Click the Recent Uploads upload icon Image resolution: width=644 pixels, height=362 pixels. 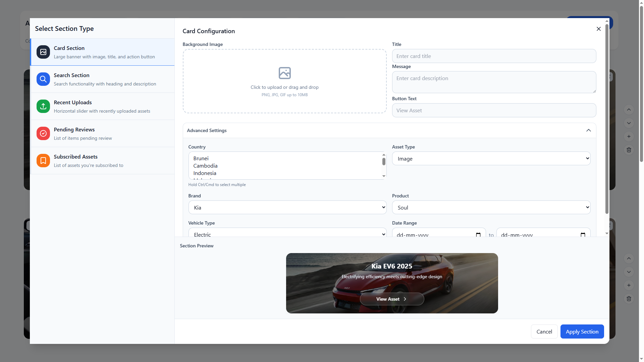[x=43, y=106]
